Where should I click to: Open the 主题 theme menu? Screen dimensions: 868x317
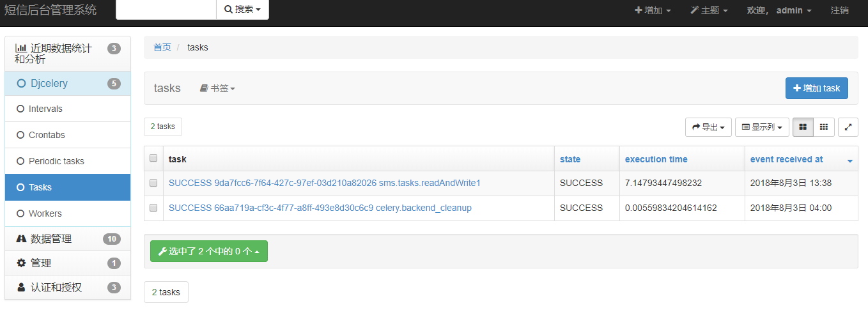(709, 10)
